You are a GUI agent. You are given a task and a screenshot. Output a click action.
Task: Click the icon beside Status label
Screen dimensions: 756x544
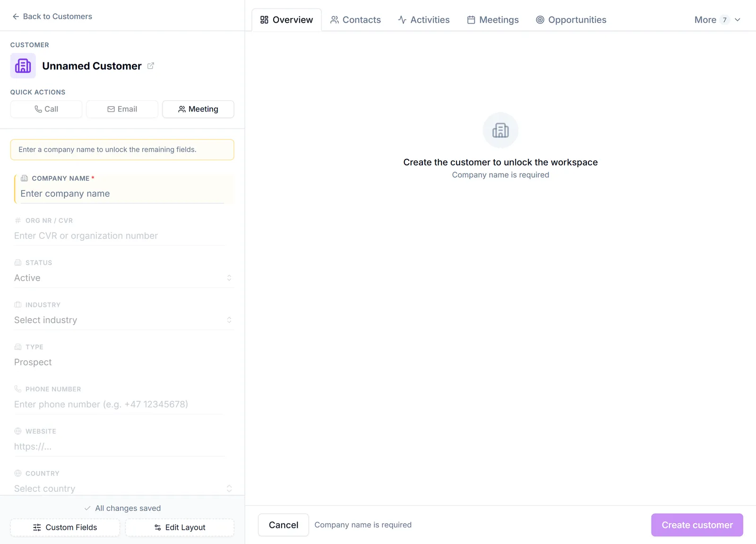coord(18,262)
